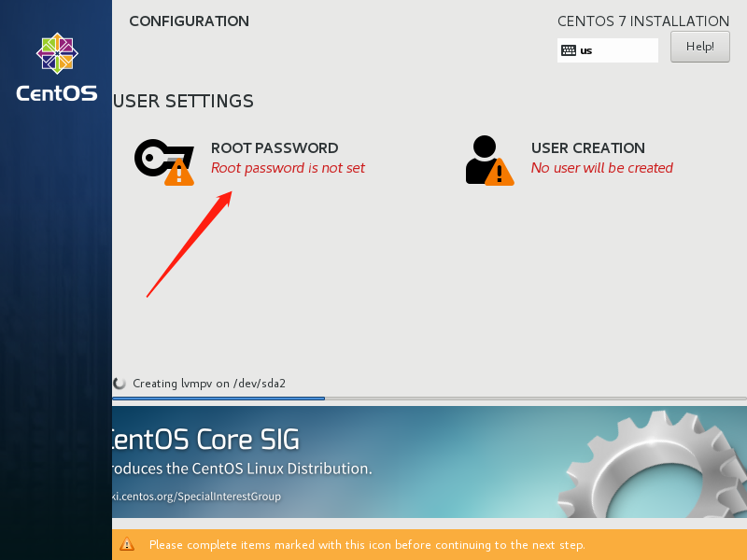Click 'produces the CentOS Linux Distribution' text

242,469
